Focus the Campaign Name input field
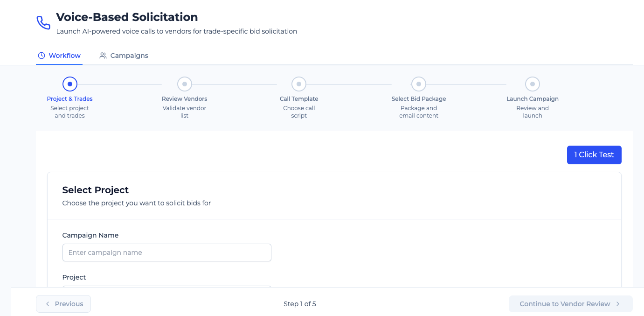 pyautogui.click(x=166, y=253)
